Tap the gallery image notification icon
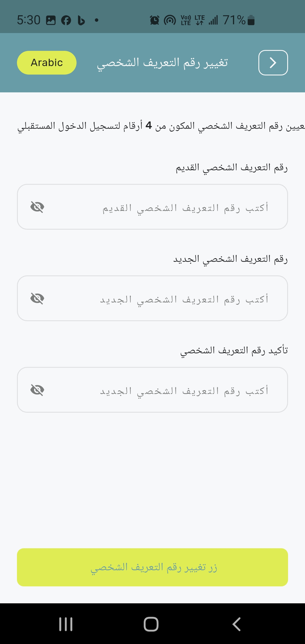The height and width of the screenshot is (644, 305). pyautogui.click(x=51, y=20)
